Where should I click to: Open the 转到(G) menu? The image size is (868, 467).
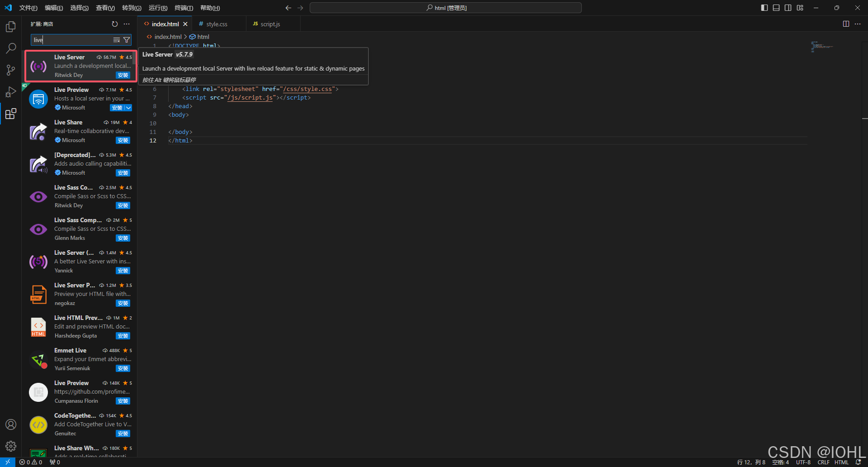132,8
